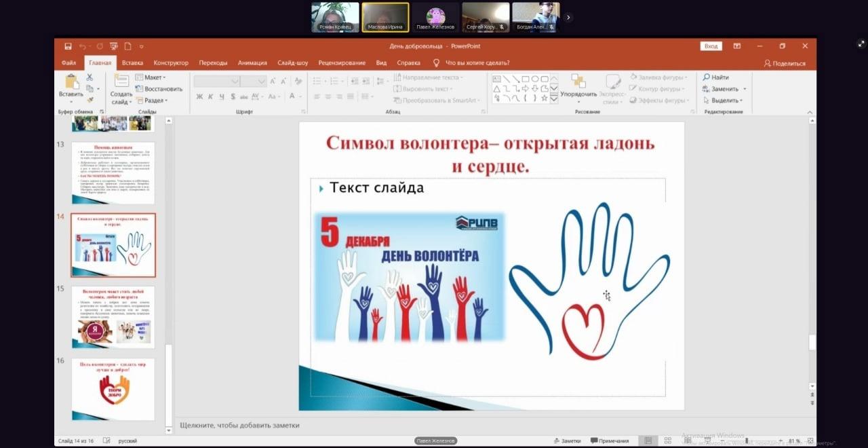Viewport: 868px width, 448px height.
Task: Toggle normal view in status bar
Action: pos(648,441)
